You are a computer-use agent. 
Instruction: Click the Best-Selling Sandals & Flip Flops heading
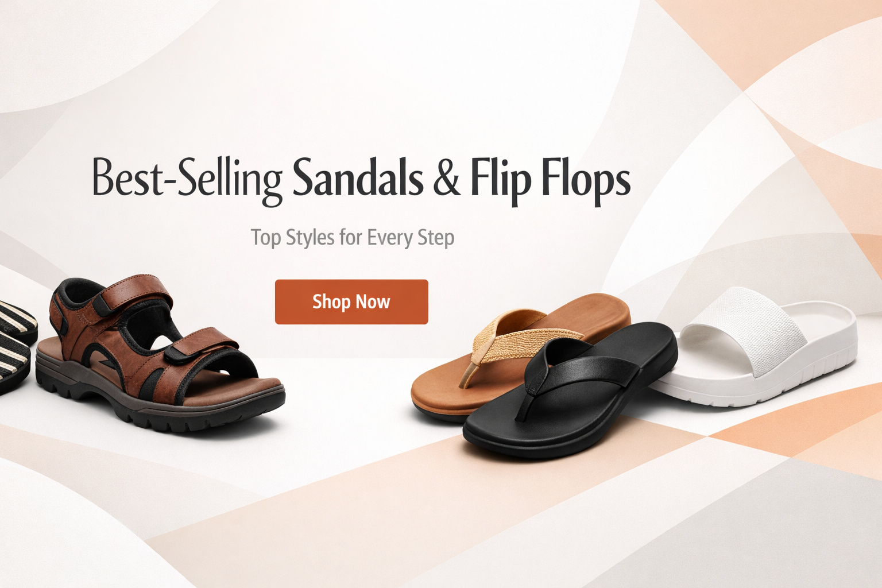(361, 179)
